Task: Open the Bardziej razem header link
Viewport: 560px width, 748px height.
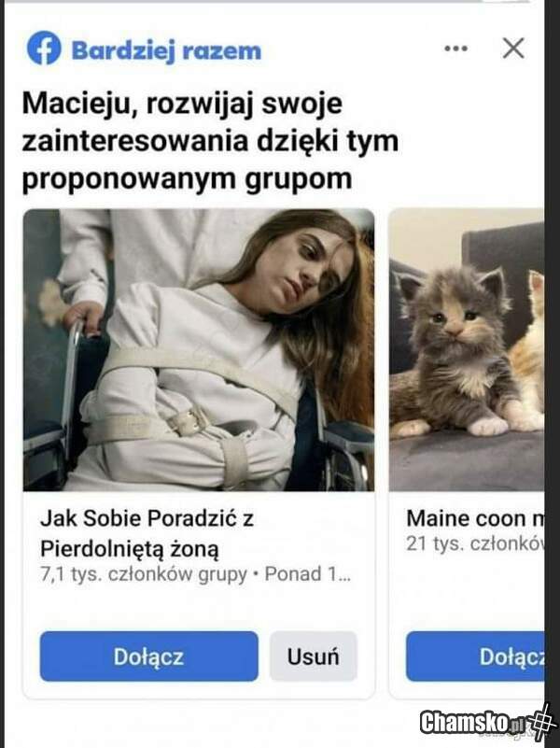Action: (166, 50)
